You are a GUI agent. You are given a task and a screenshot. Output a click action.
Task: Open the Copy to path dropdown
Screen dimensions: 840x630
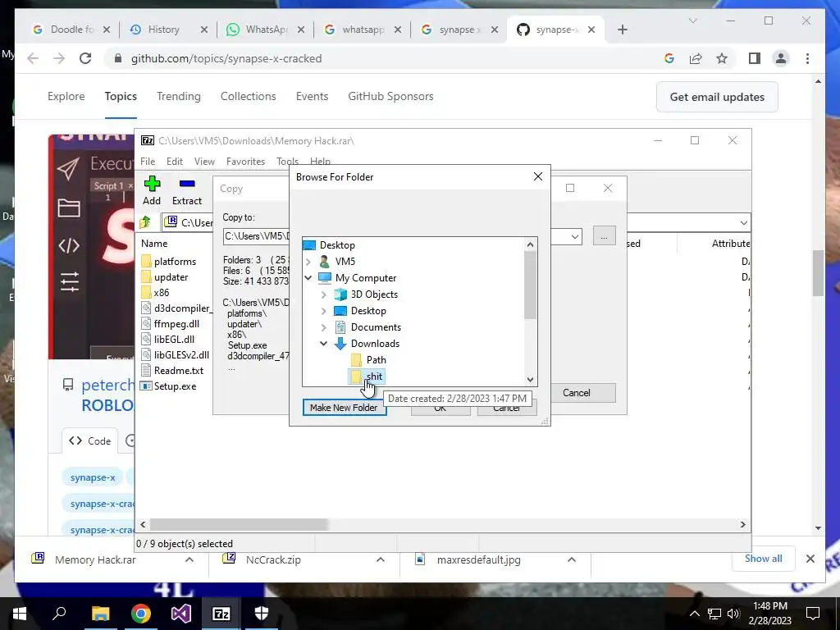coord(575,236)
